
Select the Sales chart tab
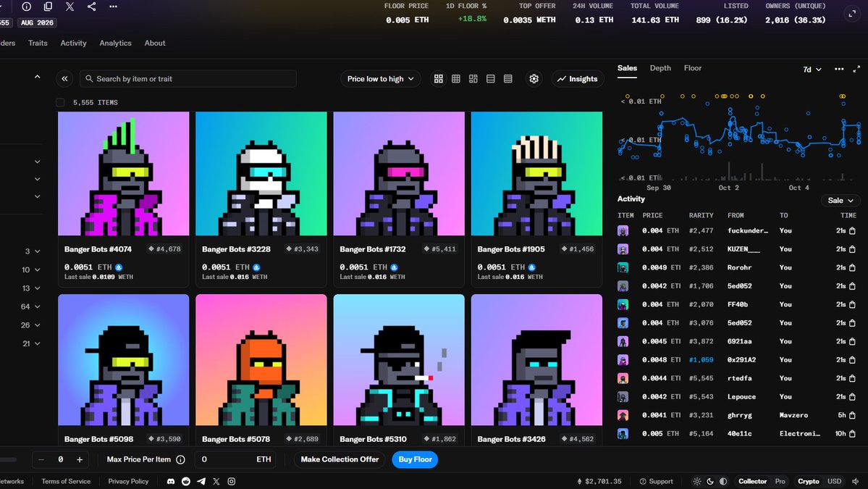click(627, 68)
